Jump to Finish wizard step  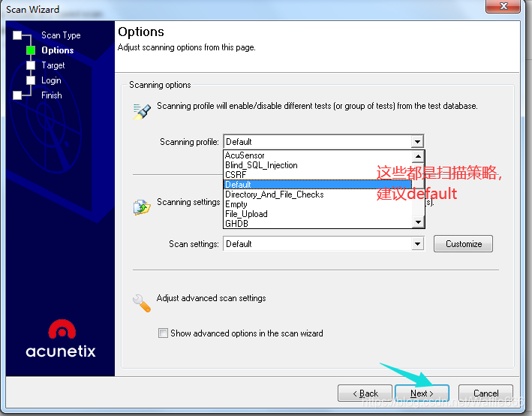coord(52,95)
